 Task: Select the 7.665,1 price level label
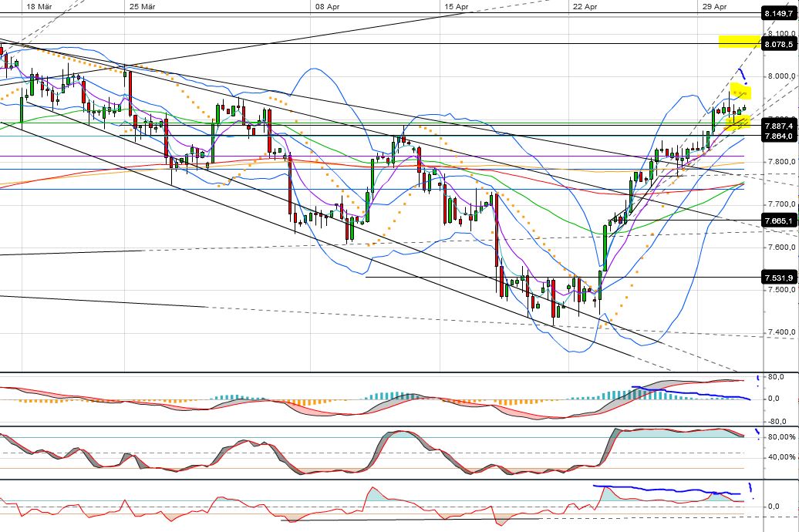click(778, 221)
